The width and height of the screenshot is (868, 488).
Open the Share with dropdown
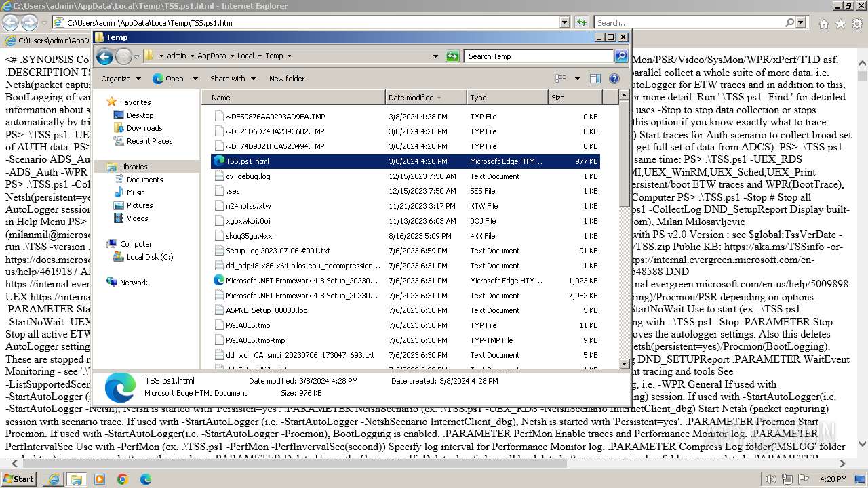[233, 79]
